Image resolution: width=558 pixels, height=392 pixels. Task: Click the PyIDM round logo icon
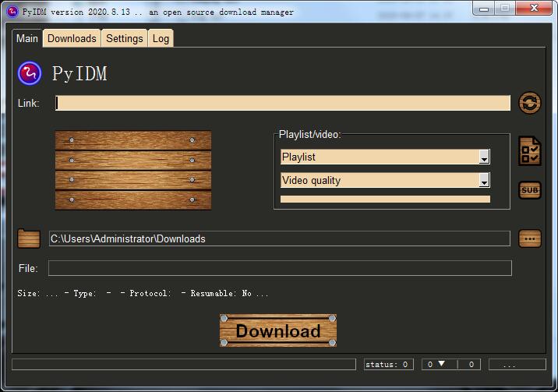[x=30, y=73]
